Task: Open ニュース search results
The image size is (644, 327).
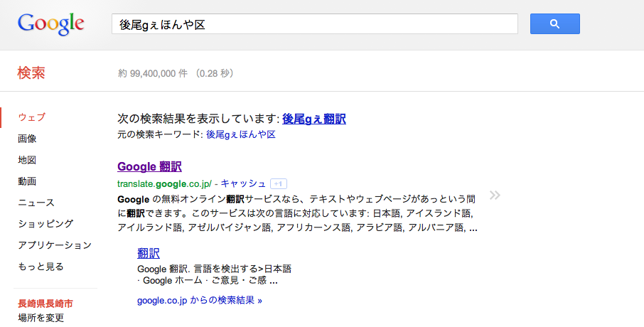Action: click(36, 203)
